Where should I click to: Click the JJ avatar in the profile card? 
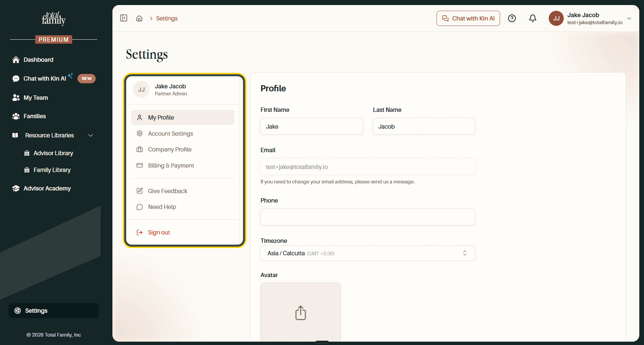(141, 89)
